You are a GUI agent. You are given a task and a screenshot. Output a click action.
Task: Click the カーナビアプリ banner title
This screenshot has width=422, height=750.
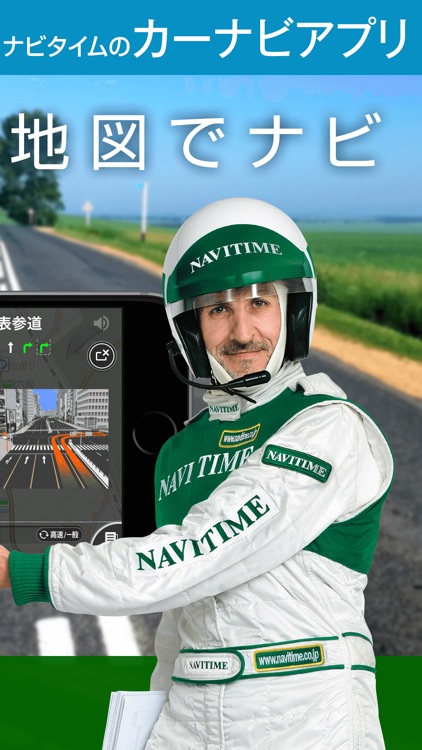271,37
